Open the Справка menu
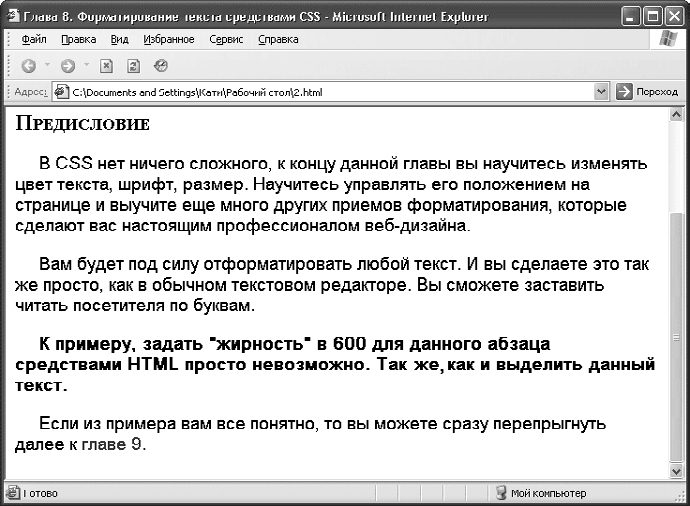Screen dimensions: 690x506 coord(278,39)
